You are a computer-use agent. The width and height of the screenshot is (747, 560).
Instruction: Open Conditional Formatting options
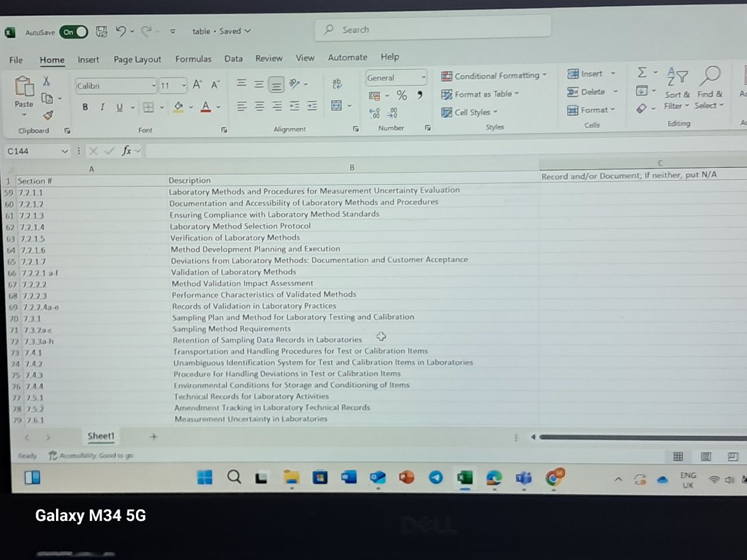pyautogui.click(x=495, y=76)
